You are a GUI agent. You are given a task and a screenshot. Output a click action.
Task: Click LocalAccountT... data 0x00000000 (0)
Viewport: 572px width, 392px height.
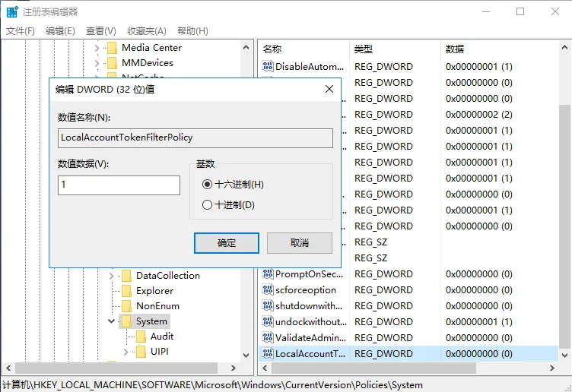[x=479, y=354]
